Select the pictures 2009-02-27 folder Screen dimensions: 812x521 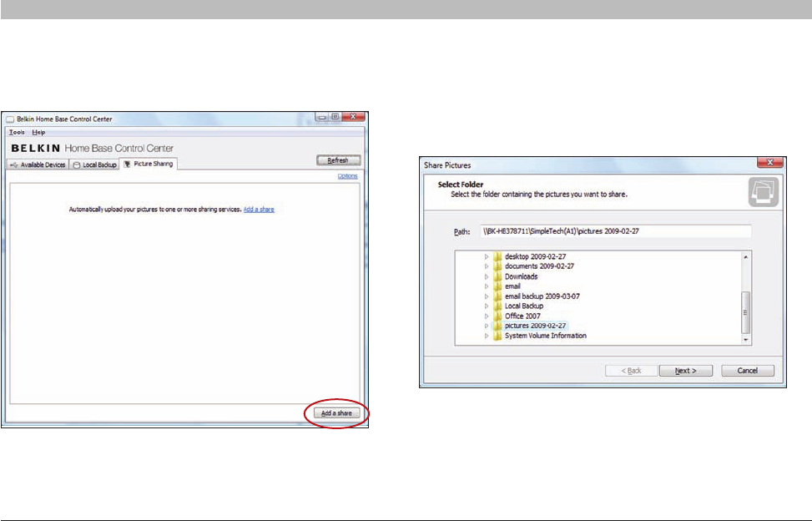535,326
